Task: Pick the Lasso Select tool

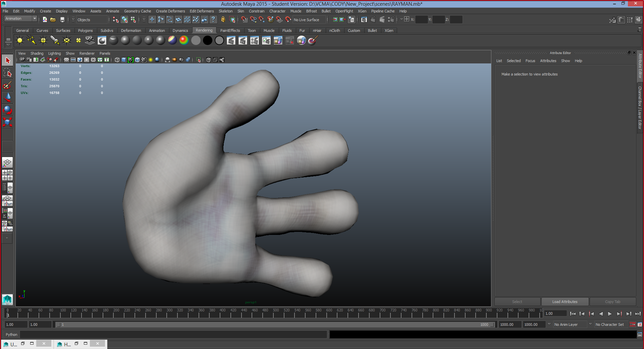Action: pos(7,73)
